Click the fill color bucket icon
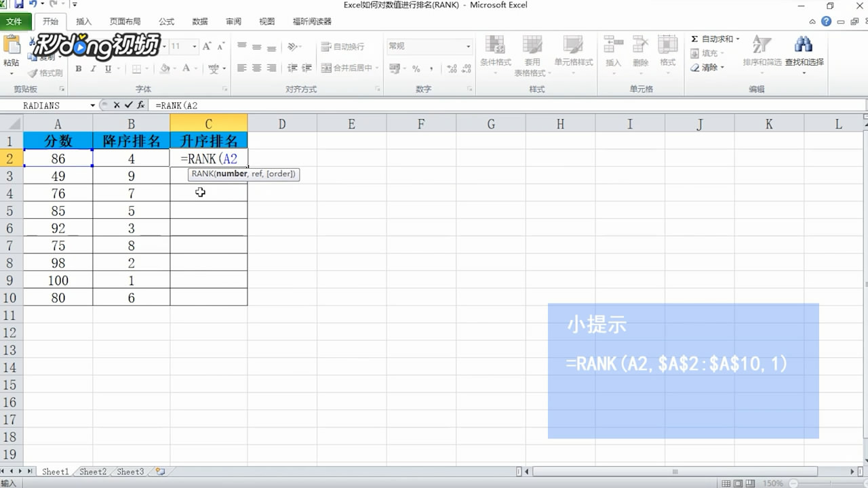 click(165, 68)
